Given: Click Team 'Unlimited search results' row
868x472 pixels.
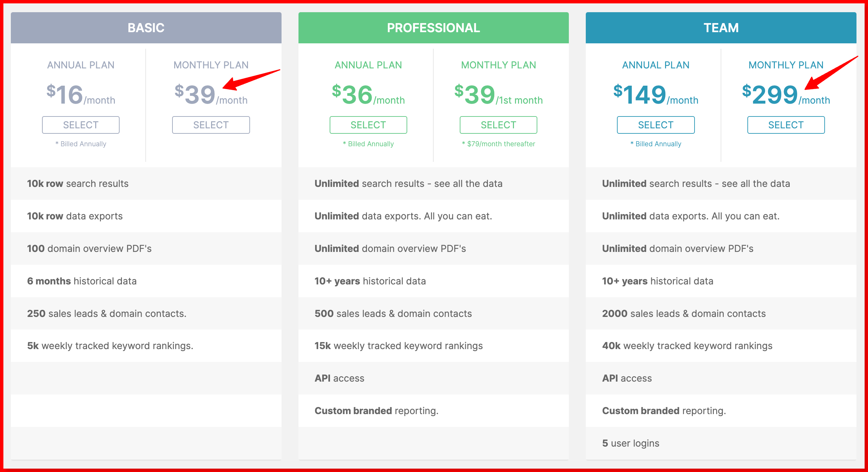Looking at the screenshot, I should (x=721, y=184).
